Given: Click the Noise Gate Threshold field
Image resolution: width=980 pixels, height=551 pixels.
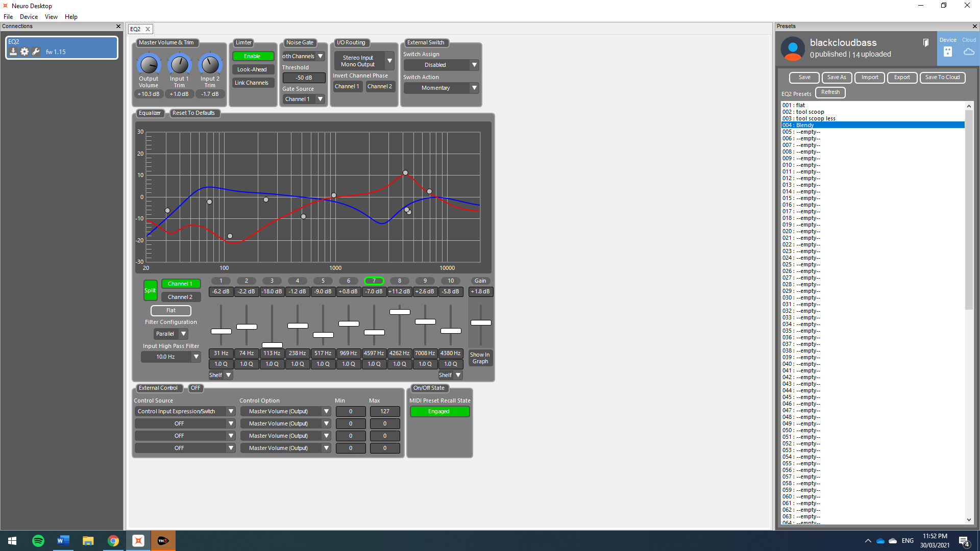Looking at the screenshot, I should point(304,78).
